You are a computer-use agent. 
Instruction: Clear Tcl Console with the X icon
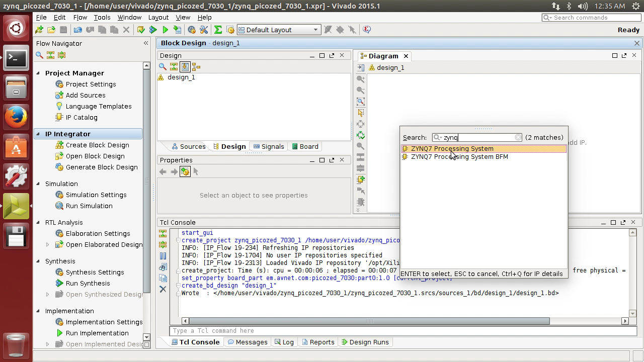[x=163, y=289]
